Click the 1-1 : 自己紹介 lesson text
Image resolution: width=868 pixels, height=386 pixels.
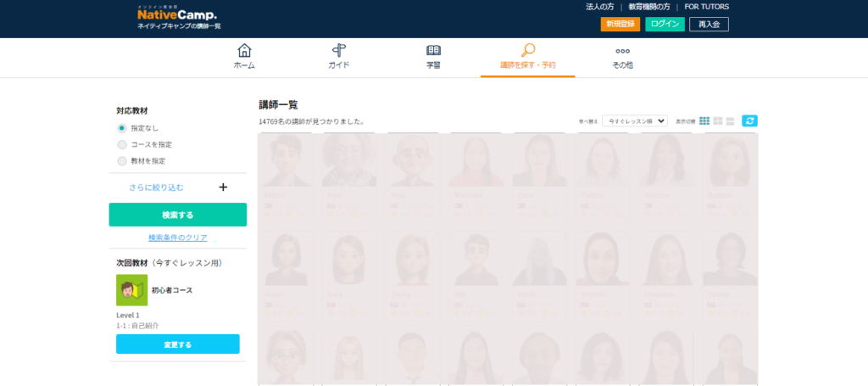137,326
